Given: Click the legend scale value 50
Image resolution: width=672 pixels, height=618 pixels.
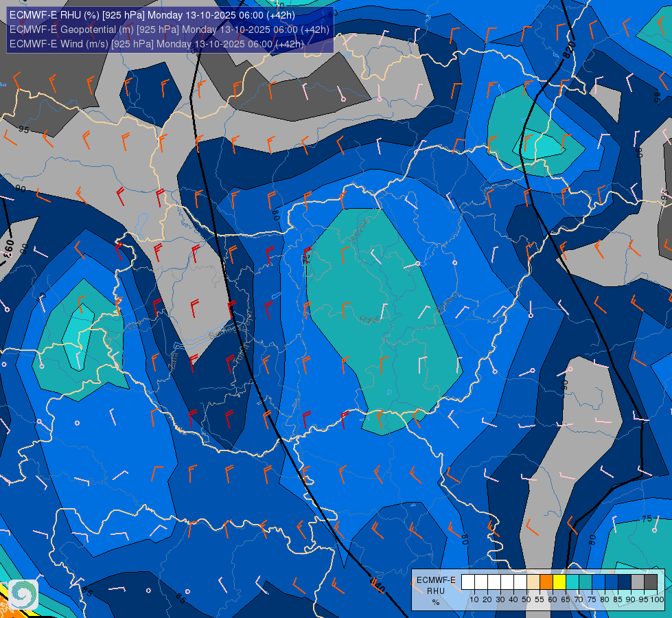Looking at the screenshot, I should [x=526, y=599].
